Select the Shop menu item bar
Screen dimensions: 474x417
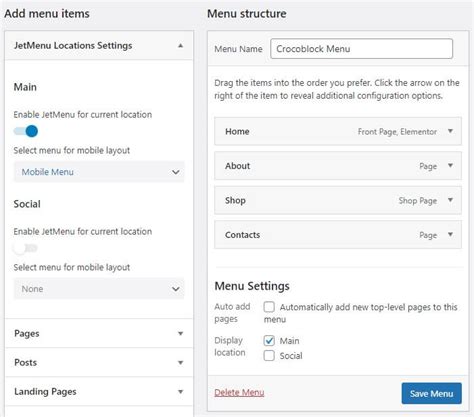(338, 200)
